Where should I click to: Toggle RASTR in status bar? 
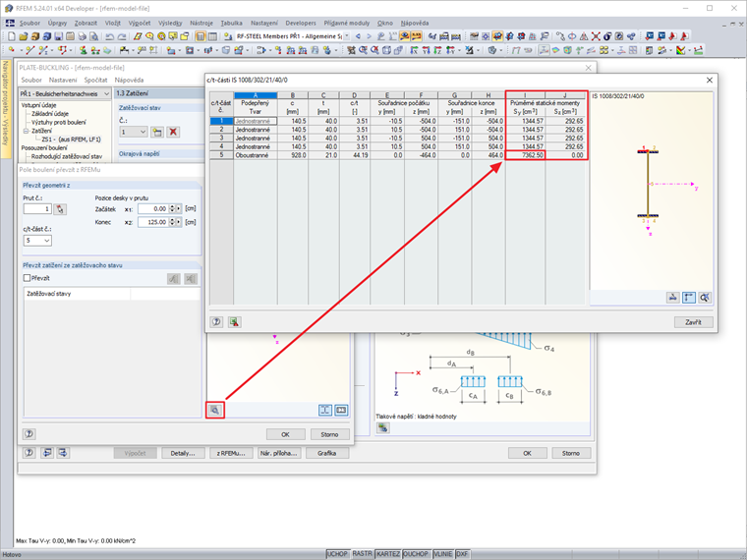pos(362,554)
